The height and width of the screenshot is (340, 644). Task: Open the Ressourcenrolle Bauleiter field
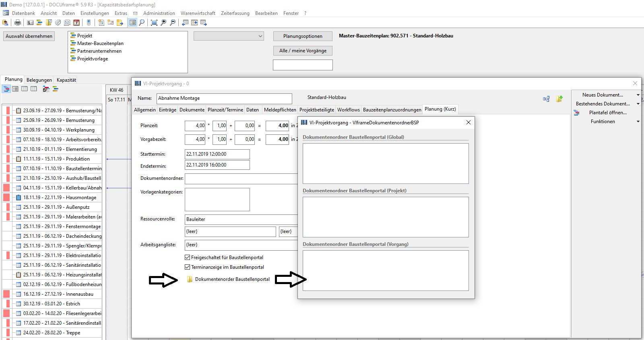point(241,219)
